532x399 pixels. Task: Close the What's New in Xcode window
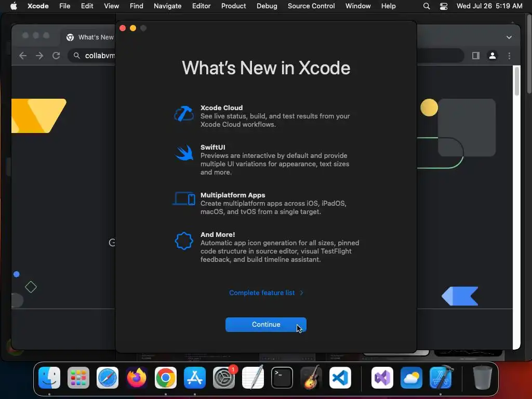coord(123,28)
